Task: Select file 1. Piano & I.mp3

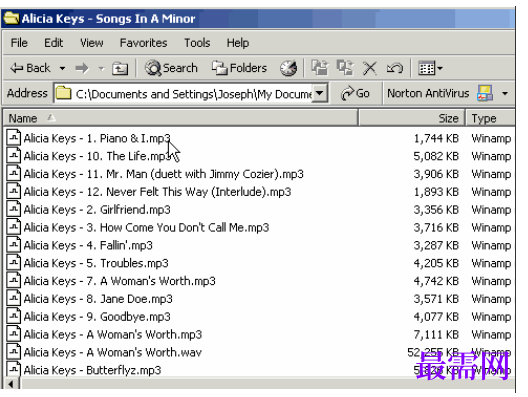Action: (97, 138)
